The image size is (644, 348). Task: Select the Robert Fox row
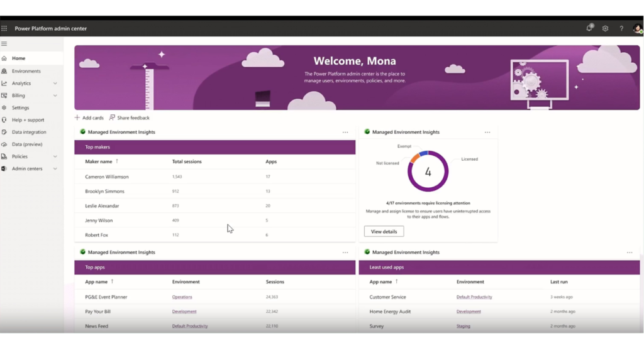tap(215, 235)
